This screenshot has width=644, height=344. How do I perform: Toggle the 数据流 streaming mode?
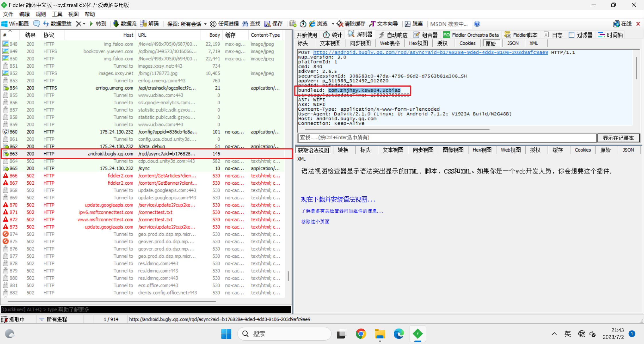[125, 24]
